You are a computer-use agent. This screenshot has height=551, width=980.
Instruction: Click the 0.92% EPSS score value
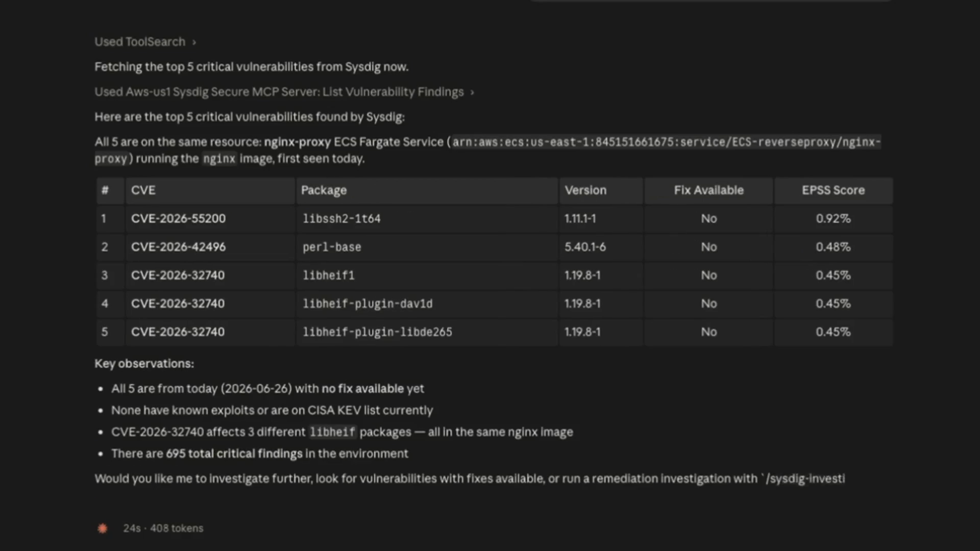point(833,218)
